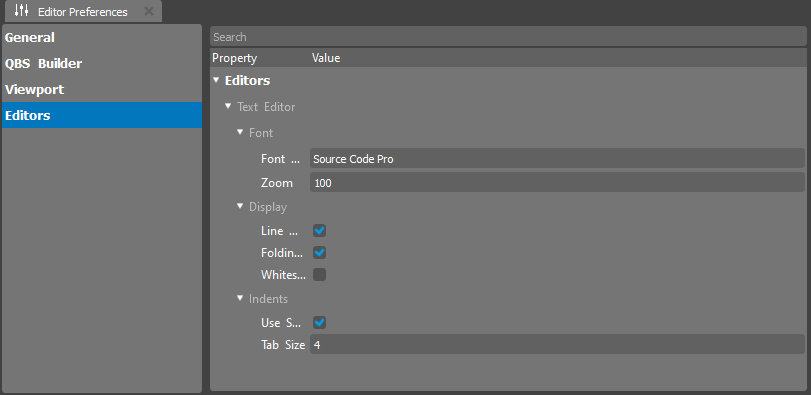Collapse the Indents section arrow
Viewport: 811px width, 395px height.
[x=239, y=298]
